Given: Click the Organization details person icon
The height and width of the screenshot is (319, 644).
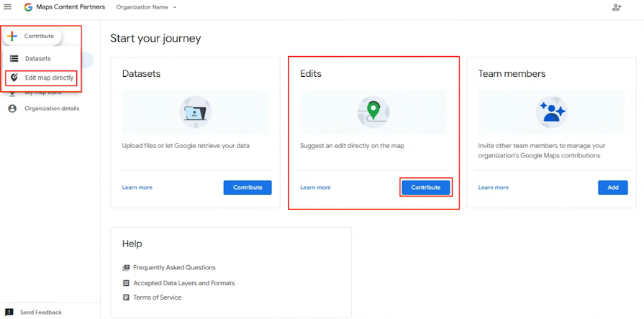Looking at the screenshot, I should (x=13, y=108).
